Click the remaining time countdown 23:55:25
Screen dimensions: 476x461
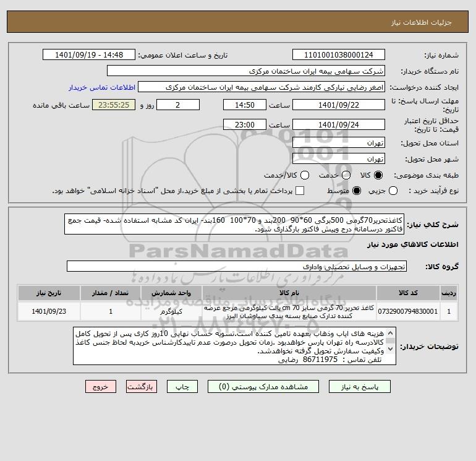click(x=114, y=105)
